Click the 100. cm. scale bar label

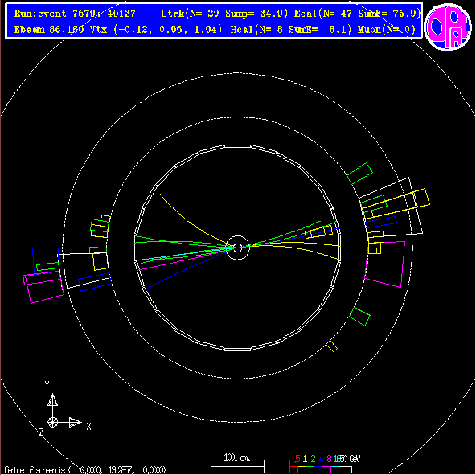(237, 457)
